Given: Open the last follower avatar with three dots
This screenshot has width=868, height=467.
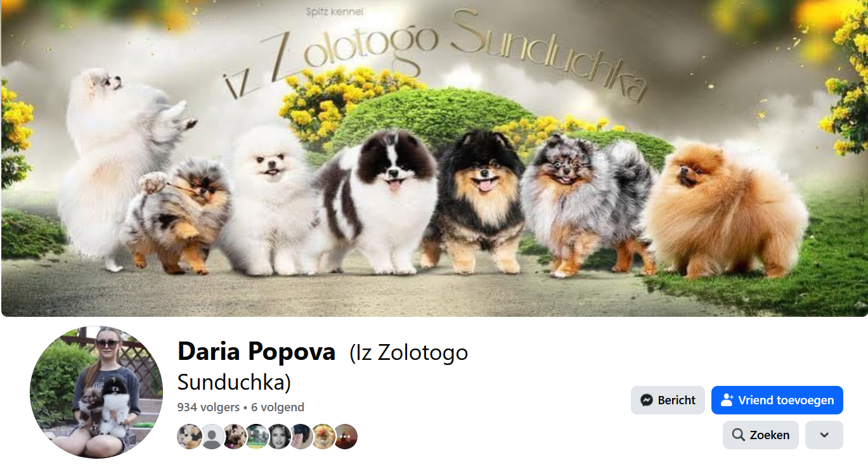Looking at the screenshot, I should [346, 437].
